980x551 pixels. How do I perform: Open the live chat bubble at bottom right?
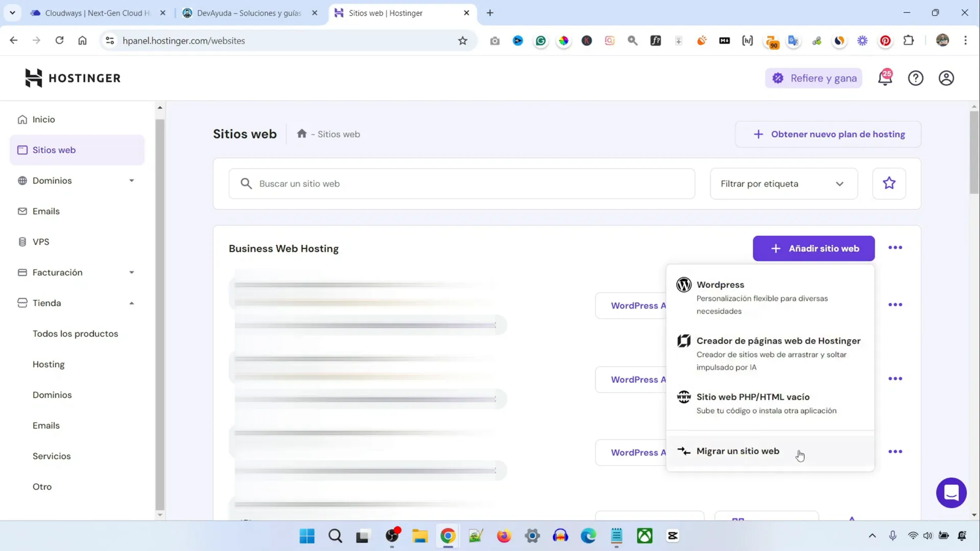coord(951,493)
